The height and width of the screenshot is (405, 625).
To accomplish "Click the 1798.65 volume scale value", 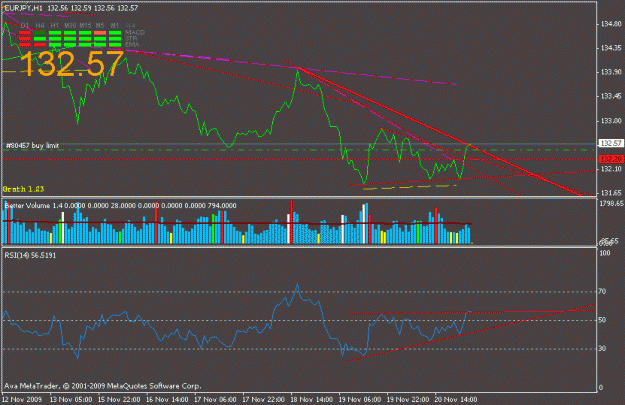I will click(x=611, y=204).
